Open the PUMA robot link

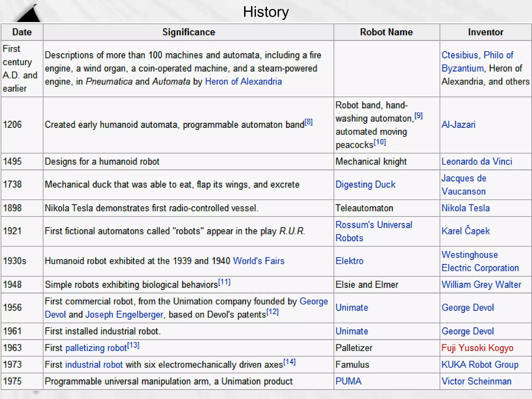point(349,381)
